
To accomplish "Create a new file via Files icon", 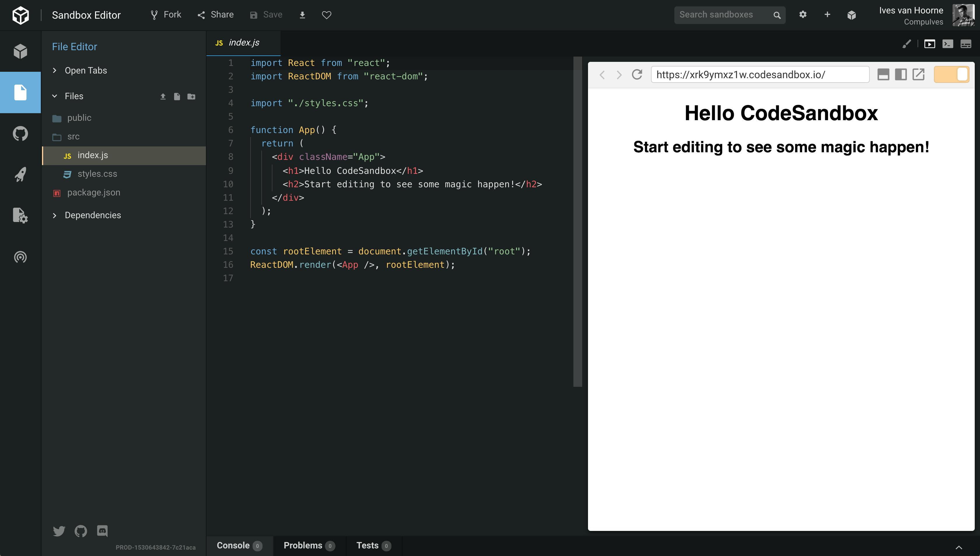I will pos(177,96).
